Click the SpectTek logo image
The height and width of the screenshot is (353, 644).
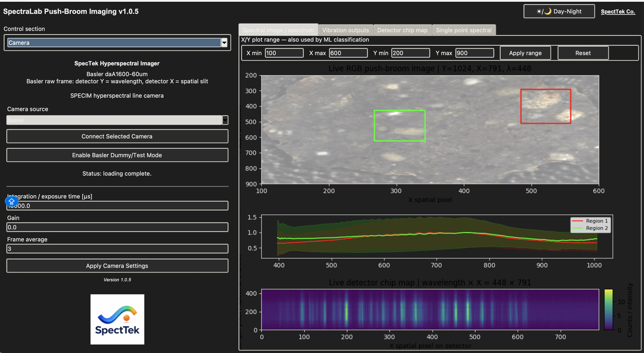(x=117, y=319)
